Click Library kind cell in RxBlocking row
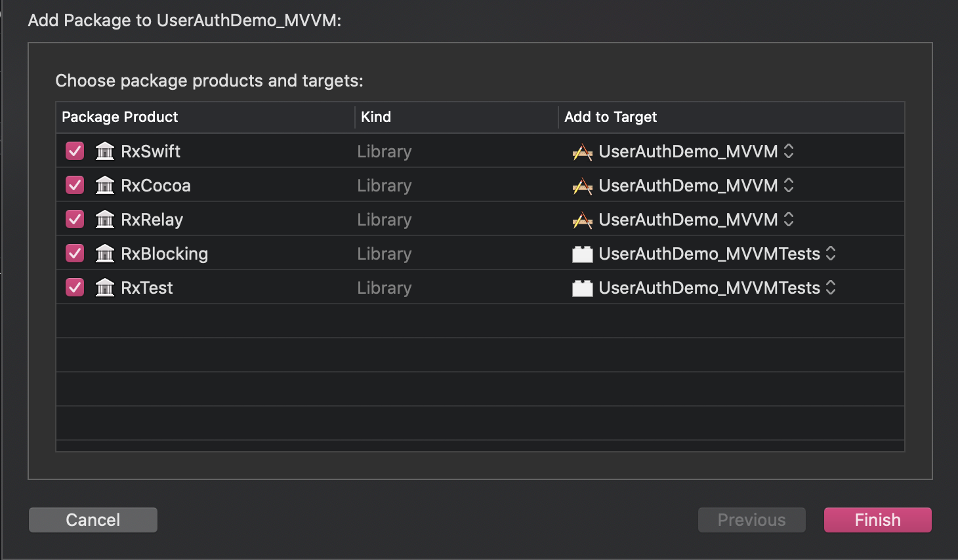This screenshot has height=560, width=958. [385, 254]
